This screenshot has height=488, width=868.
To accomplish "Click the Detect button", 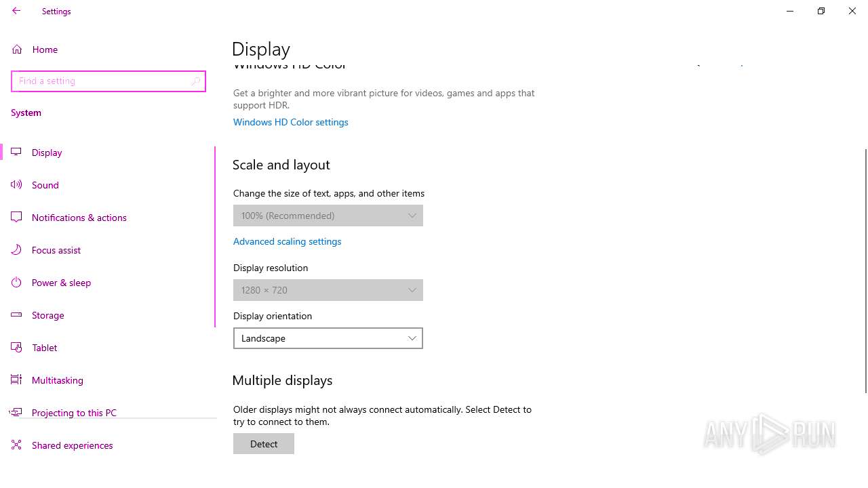I will click(x=264, y=444).
